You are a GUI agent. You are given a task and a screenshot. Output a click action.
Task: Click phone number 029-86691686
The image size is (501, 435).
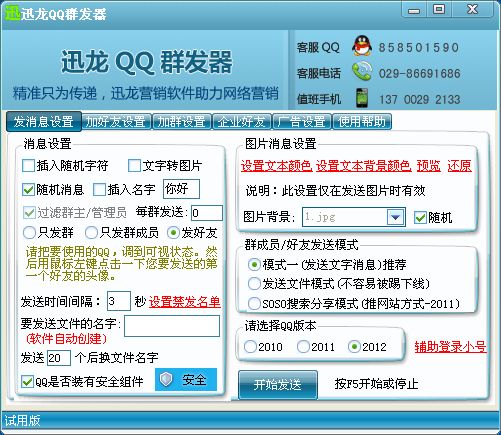click(x=419, y=73)
